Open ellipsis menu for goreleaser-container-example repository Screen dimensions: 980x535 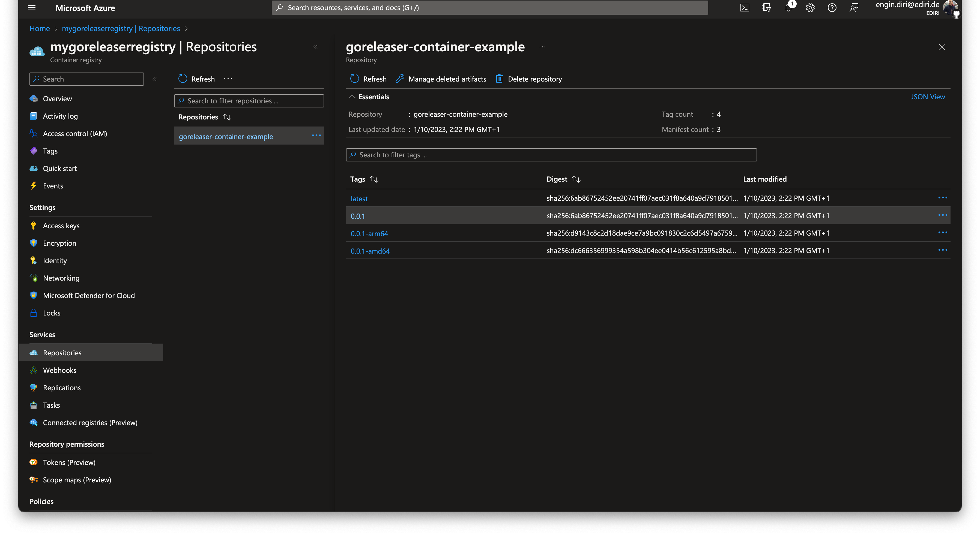(x=316, y=136)
